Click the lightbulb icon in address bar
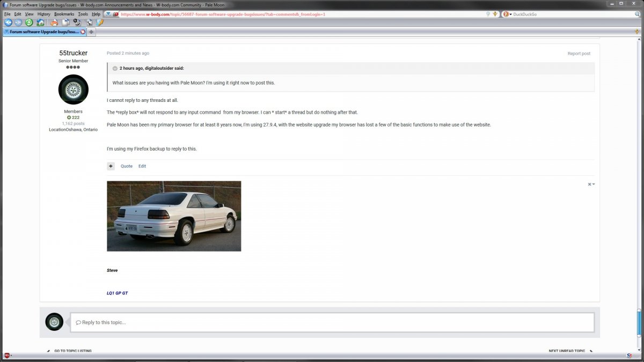The image size is (644, 362). tap(488, 14)
